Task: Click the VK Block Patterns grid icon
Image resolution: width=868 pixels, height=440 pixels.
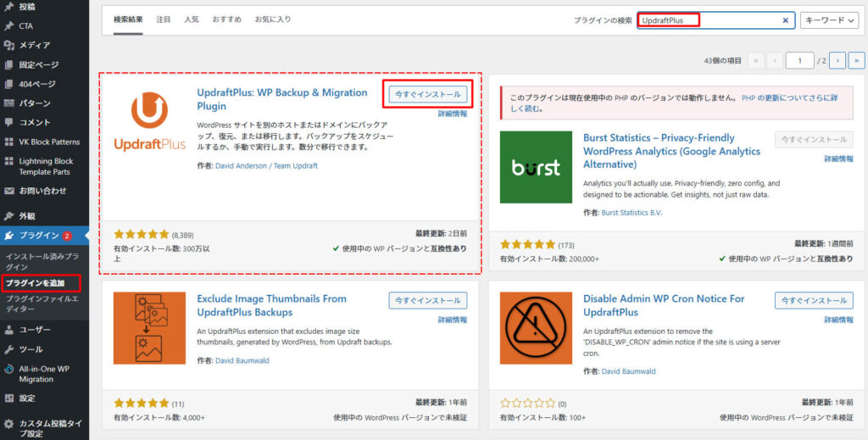Action: pos(8,142)
